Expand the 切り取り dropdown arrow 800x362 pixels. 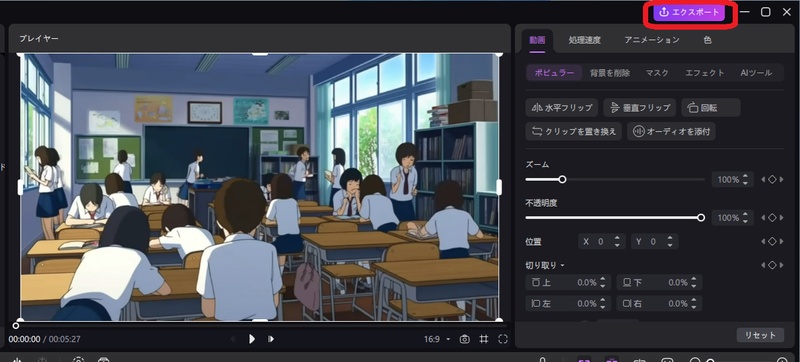563,266
